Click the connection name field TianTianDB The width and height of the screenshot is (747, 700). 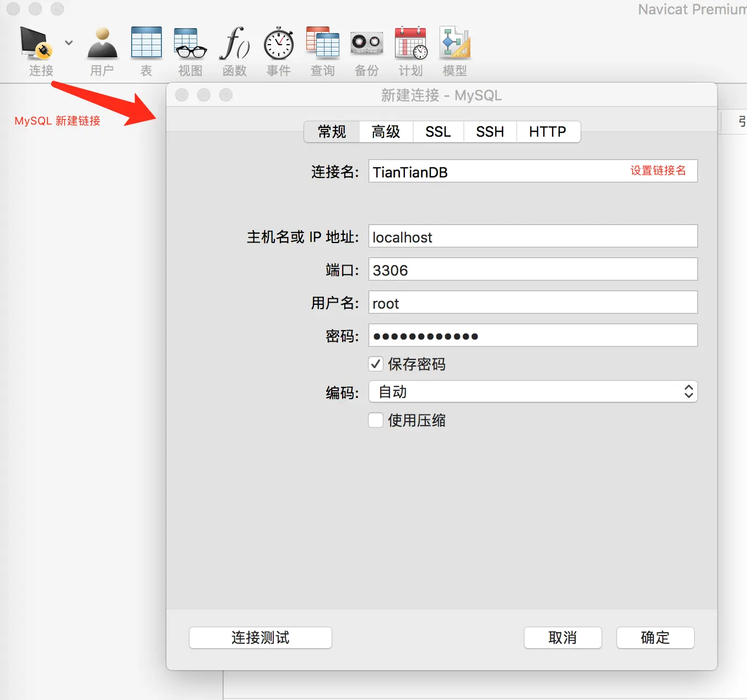coord(533,171)
